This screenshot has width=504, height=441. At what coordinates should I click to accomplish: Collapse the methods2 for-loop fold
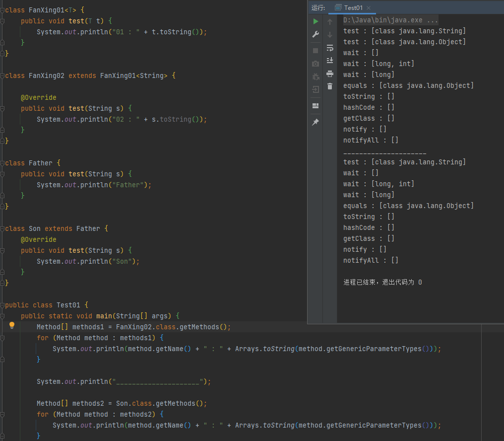tap(2, 415)
